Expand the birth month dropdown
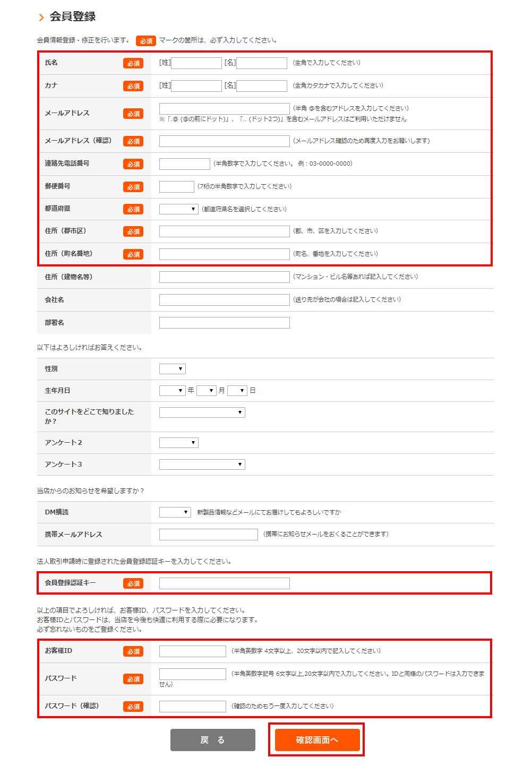Screen dimensions: 532x766 pos(206,391)
